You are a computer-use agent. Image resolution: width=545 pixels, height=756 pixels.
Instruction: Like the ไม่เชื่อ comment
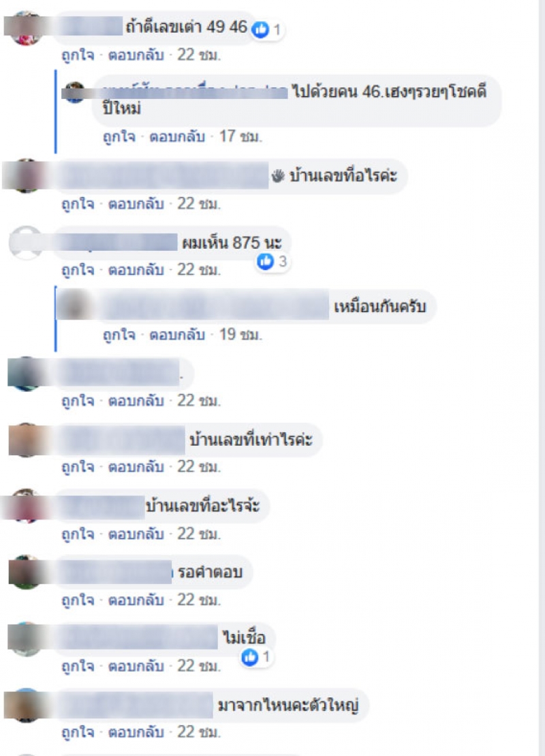coord(78,666)
